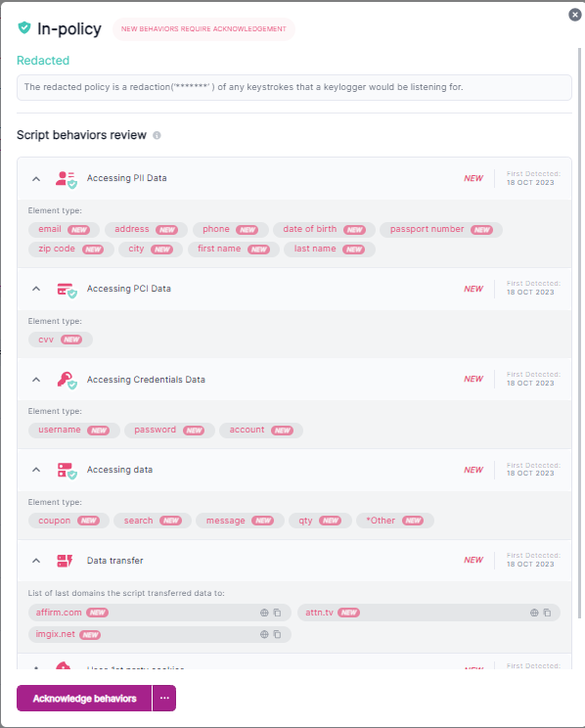
Task: Open imgix.net globe link icon
Action: pyautogui.click(x=264, y=634)
